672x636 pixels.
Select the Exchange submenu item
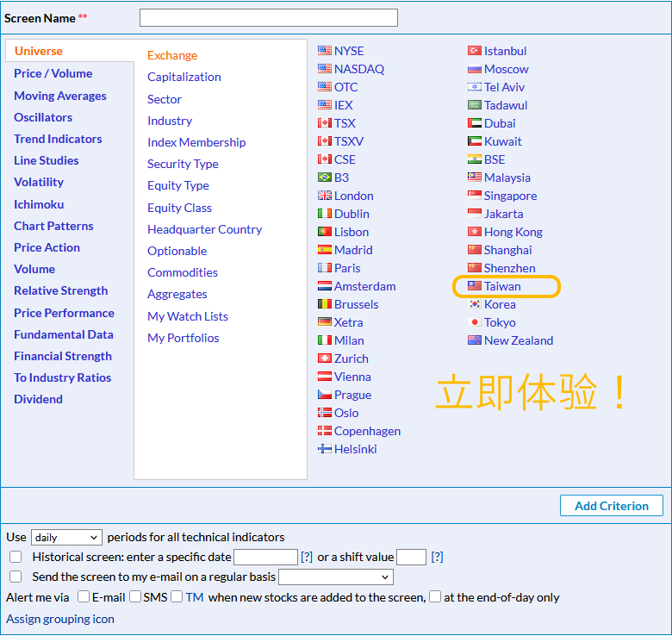click(x=172, y=55)
